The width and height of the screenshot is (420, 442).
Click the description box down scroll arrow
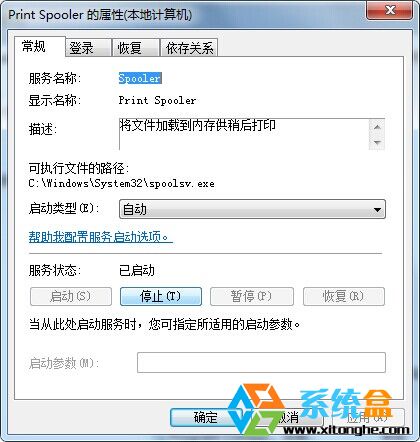[x=377, y=142]
